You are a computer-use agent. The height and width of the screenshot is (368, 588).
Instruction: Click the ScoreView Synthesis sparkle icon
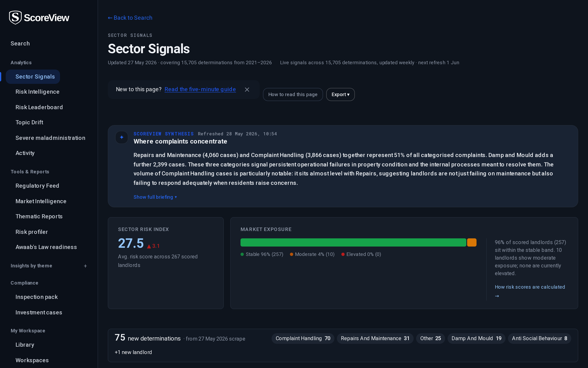coord(122,137)
